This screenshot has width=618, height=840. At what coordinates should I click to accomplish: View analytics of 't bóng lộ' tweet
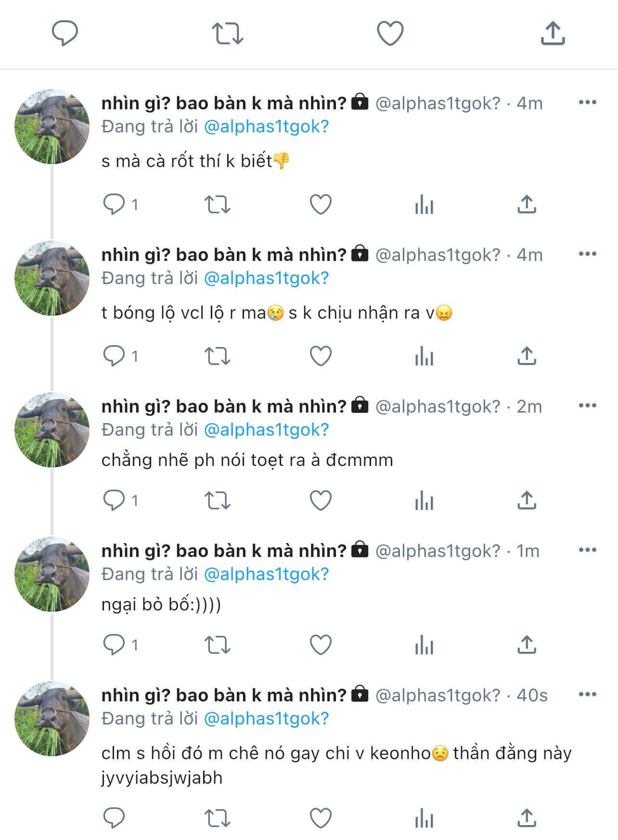tap(424, 356)
